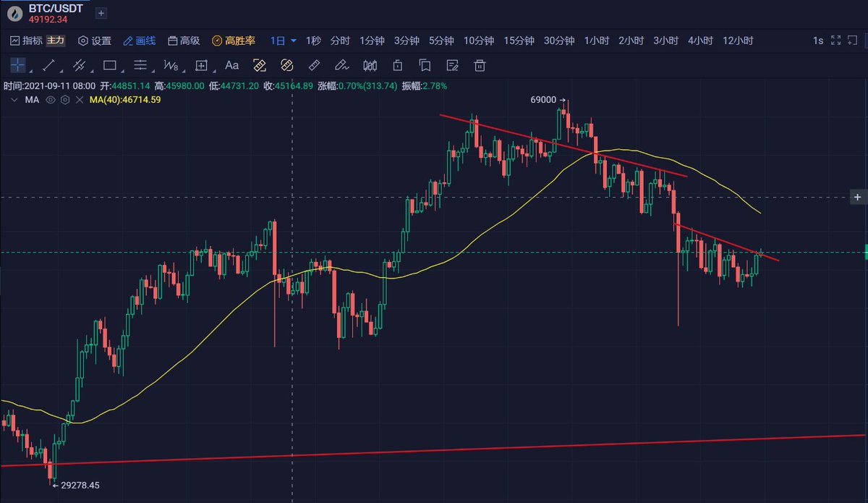Select the W8 wave pattern tool
The width and height of the screenshot is (868, 503).
(x=171, y=65)
